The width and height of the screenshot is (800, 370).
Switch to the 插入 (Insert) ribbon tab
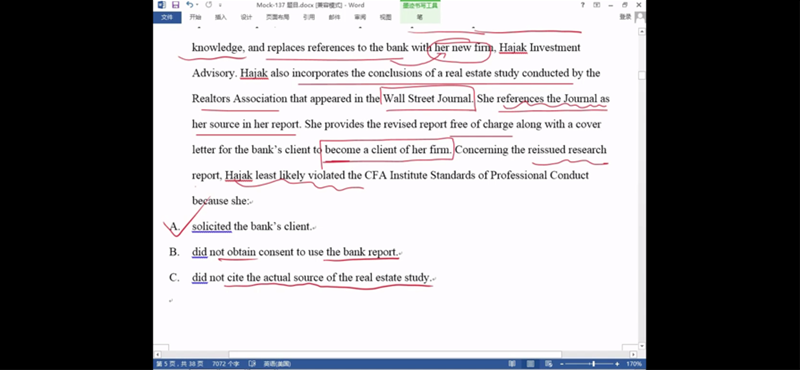(x=220, y=17)
